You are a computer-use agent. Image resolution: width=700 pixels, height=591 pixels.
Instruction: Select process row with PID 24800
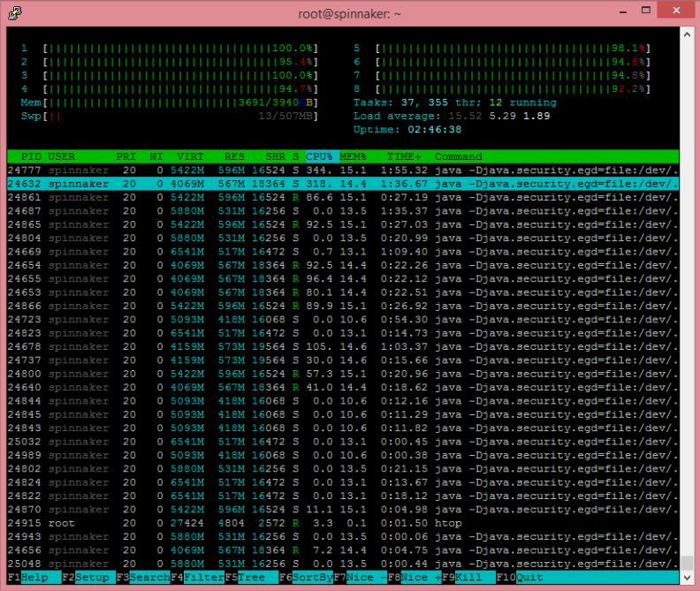tap(343, 374)
